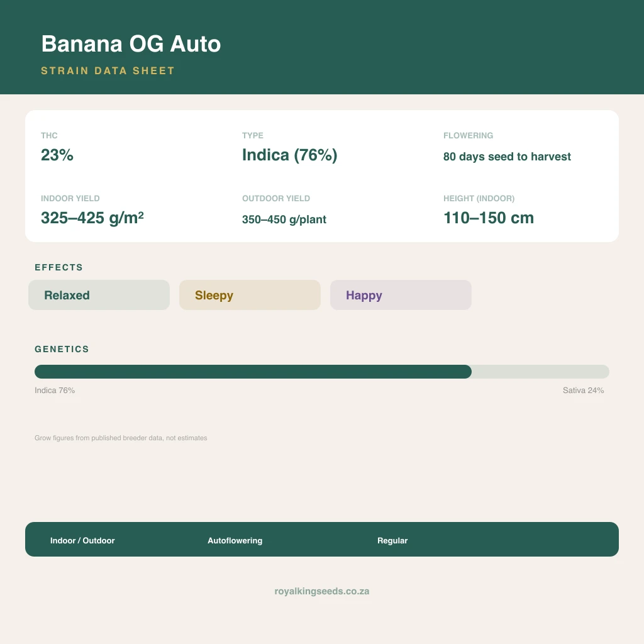Click the Indoor / Outdoor label
The image size is (644, 644).
coord(82,540)
